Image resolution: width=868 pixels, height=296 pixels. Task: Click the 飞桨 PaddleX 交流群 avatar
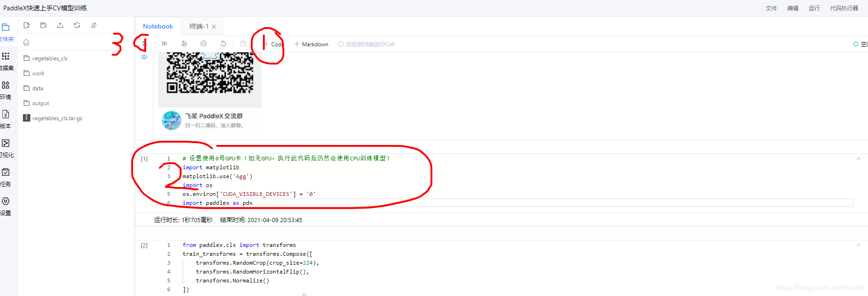(171, 120)
